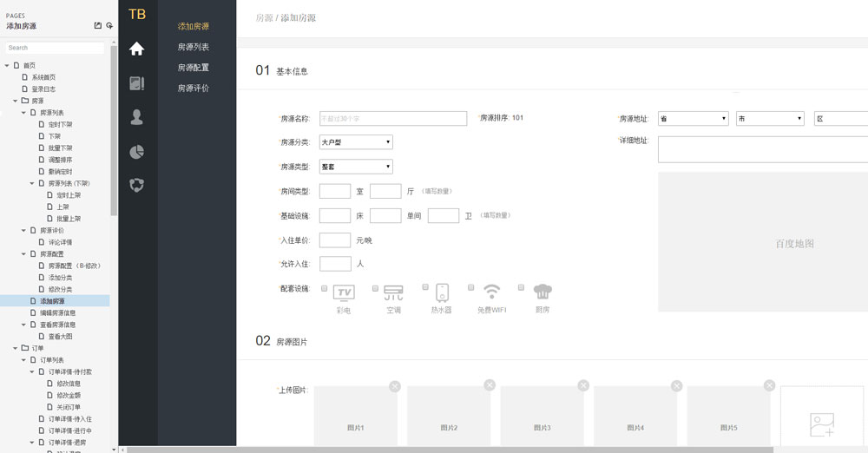Tick the 空调 checkbox
The image size is (868, 453).
click(x=375, y=288)
